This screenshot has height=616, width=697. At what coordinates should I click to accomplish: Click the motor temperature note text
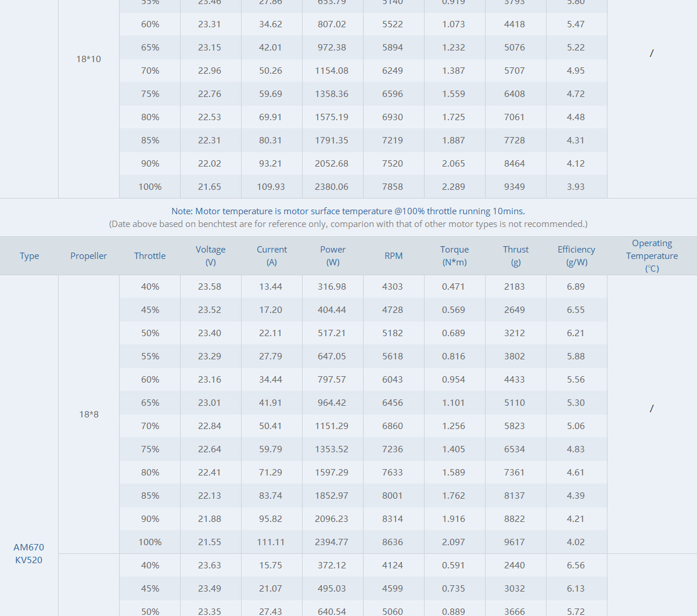(348, 211)
